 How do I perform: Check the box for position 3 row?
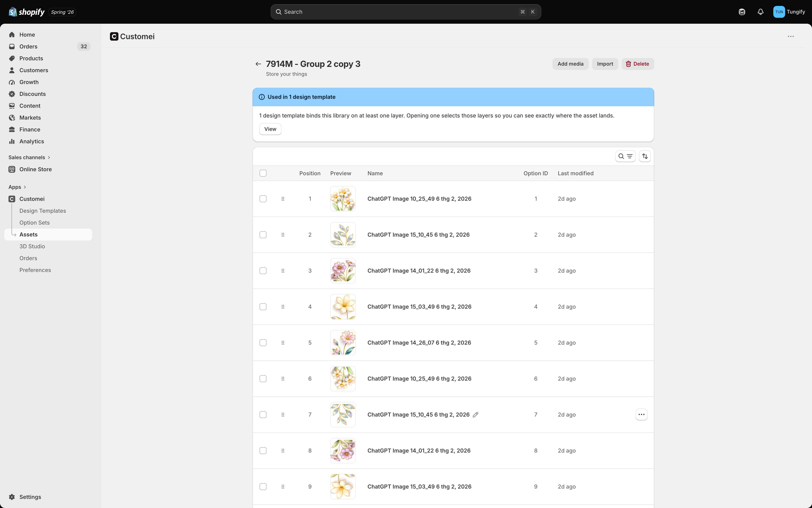[263, 271]
